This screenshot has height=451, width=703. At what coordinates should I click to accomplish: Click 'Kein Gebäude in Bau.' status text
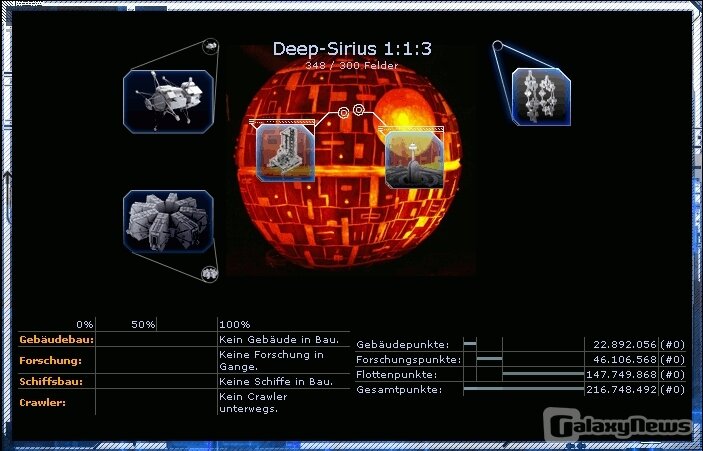point(279,340)
